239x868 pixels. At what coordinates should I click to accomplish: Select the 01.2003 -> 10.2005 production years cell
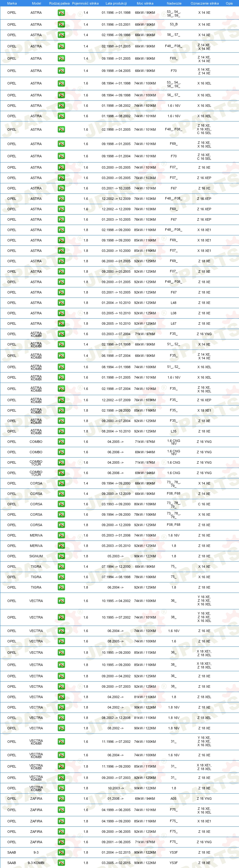[116, 219]
